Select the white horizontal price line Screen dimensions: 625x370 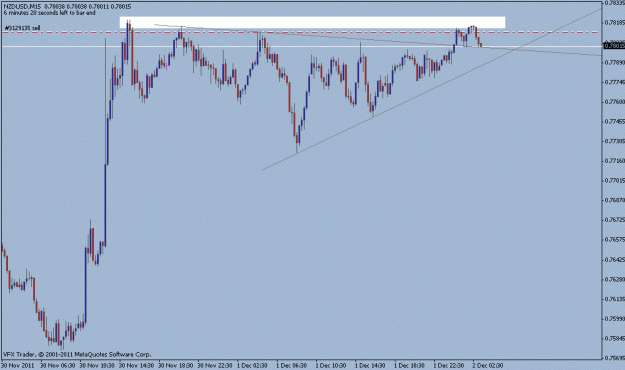pos(301,47)
